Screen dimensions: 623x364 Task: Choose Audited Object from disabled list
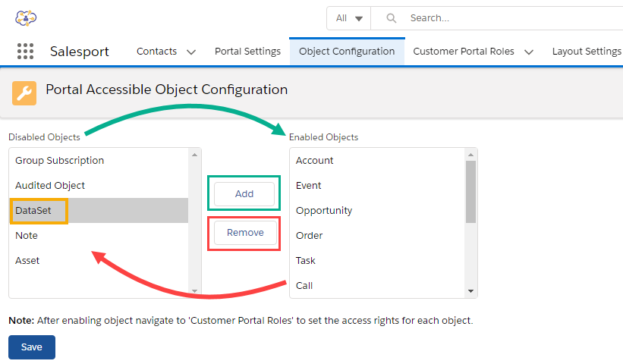[x=50, y=186]
